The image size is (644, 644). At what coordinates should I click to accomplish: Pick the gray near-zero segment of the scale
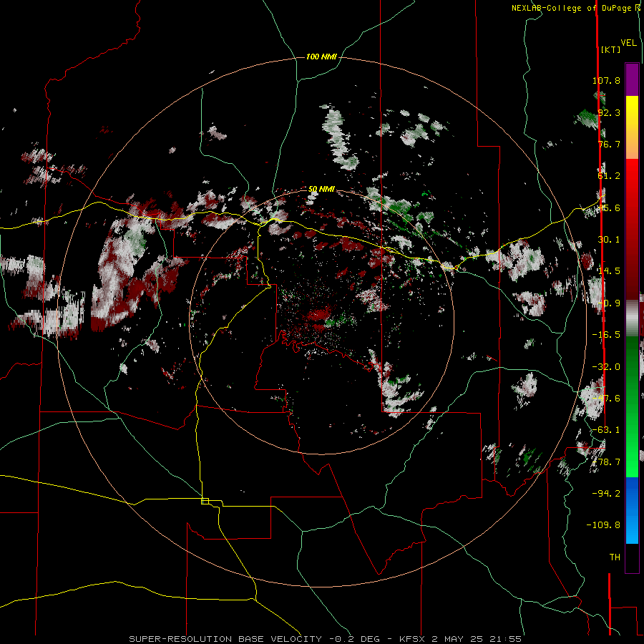[632, 318]
